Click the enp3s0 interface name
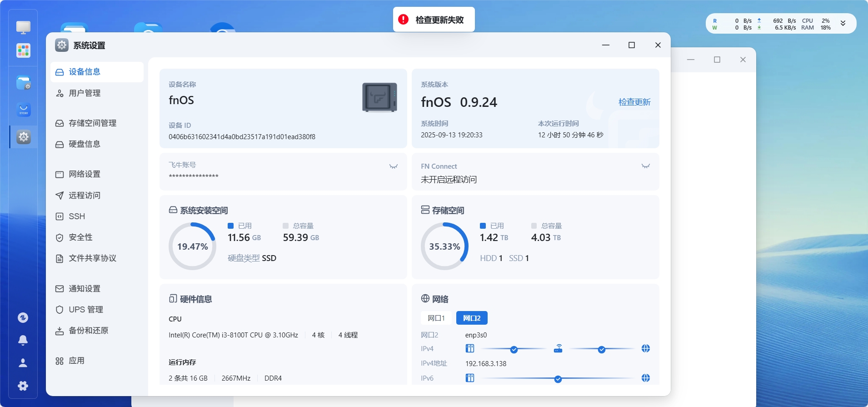 coord(476,335)
